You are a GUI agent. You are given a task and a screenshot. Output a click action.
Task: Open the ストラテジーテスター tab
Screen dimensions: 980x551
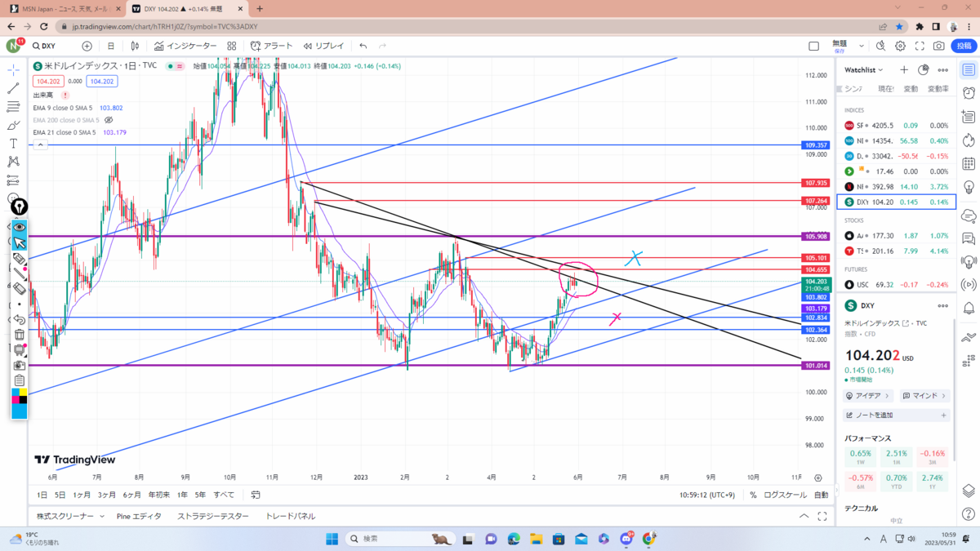click(212, 517)
